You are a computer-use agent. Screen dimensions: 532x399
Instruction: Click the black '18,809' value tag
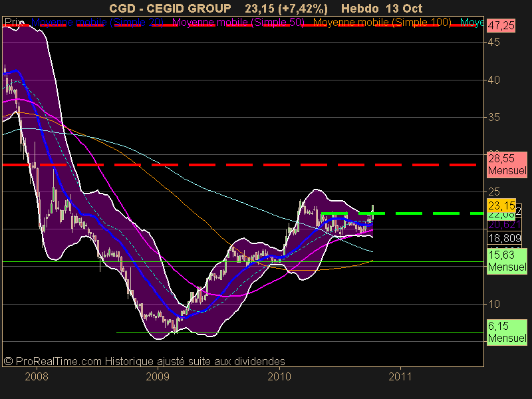pos(505,238)
